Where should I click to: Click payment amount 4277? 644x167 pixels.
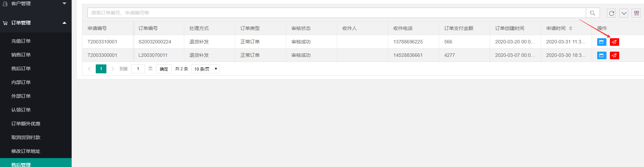click(x=450, y=55)
